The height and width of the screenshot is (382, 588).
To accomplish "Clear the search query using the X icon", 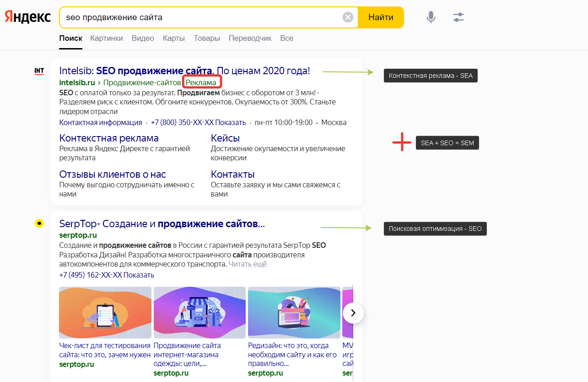I will pyautogui.click(x=347, y=17).
